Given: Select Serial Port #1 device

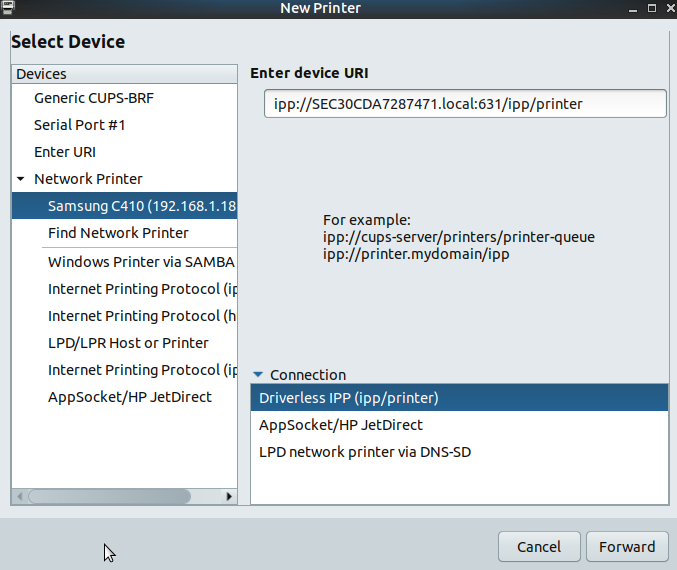Looking at the screenshot, I should tap(80, 125).
